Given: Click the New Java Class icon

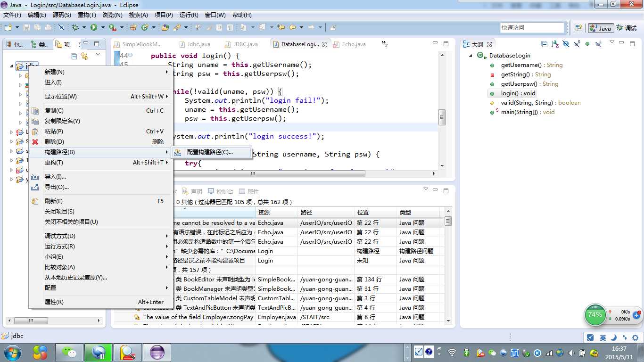Looking at the screenshot, I should point(145,28).
